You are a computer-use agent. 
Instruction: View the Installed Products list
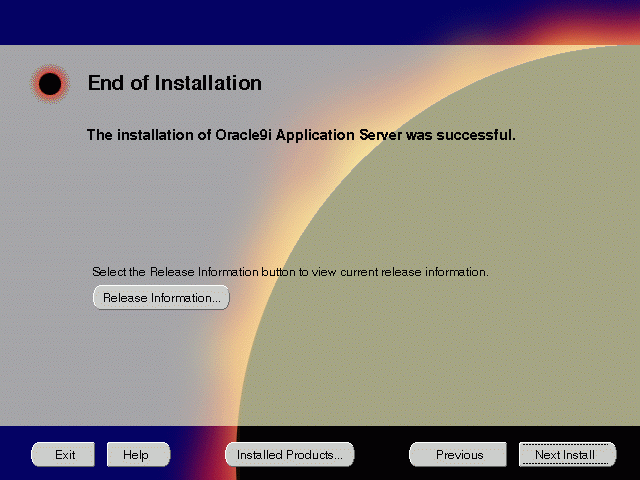[x=290, y=454]
